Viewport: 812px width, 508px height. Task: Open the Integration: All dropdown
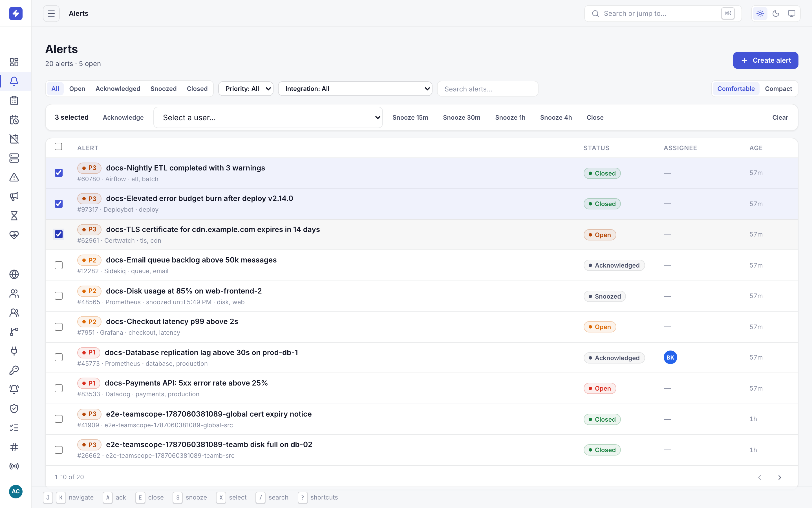pyautogui.click(x=355, y=89)
